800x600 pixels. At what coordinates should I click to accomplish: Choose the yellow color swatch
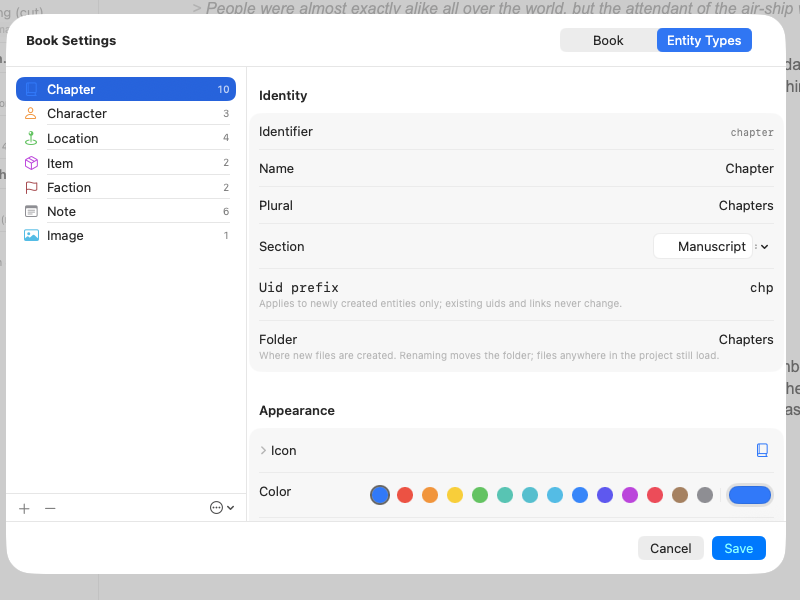tap(455, 495)
